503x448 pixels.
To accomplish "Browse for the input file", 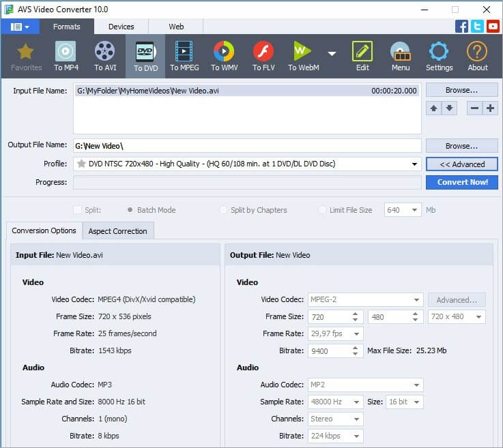I will click(x=461, y=90).
